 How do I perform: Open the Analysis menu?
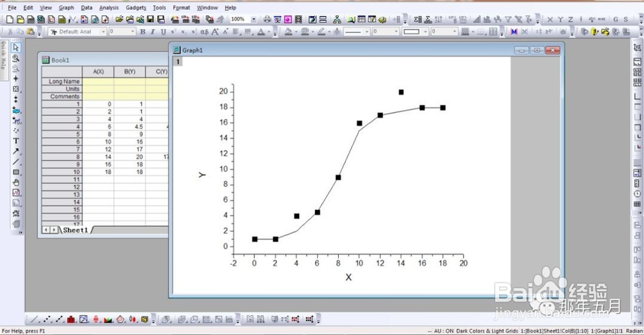(109, 7)
